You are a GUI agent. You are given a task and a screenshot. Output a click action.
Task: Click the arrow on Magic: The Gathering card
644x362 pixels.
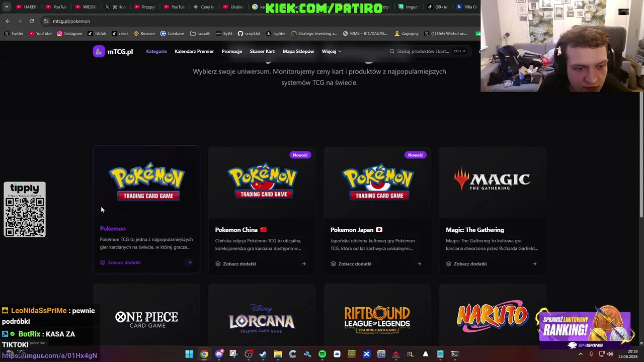tap(534, 263)
